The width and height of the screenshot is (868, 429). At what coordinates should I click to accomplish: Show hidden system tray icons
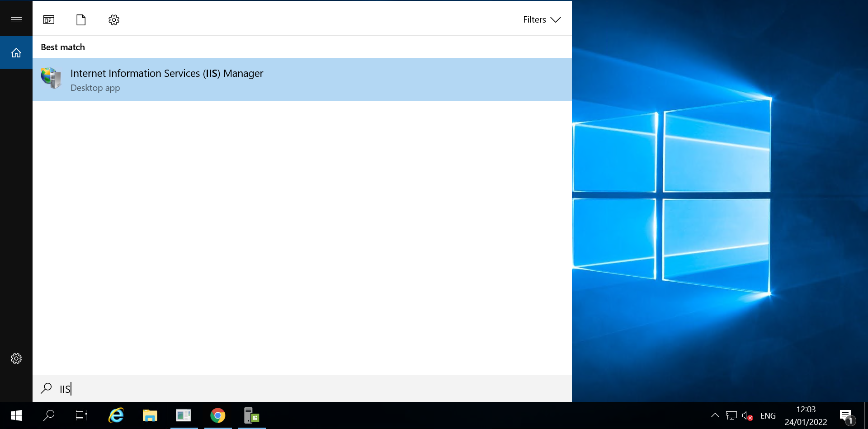click(715, 415)
